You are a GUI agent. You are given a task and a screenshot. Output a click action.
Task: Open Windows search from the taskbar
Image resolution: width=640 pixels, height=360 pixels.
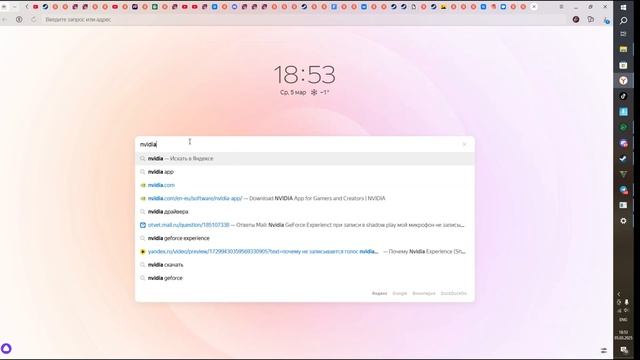coord(623,20)
